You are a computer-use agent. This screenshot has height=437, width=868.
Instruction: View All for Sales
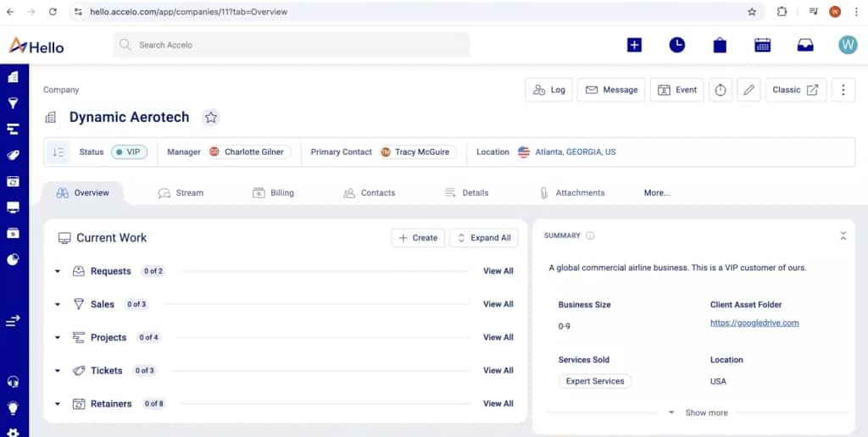pyautogui.click(x=498, y=304)
